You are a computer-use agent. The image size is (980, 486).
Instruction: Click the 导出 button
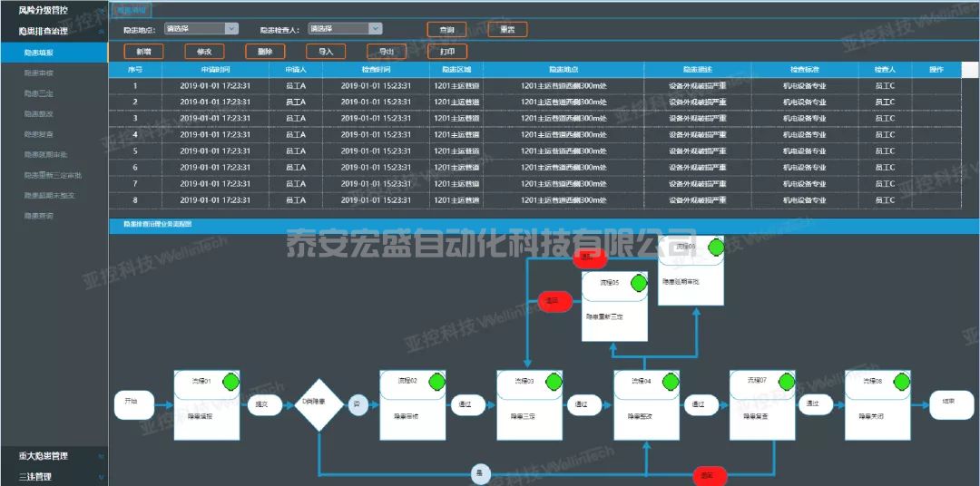click(x=386, y=52)
